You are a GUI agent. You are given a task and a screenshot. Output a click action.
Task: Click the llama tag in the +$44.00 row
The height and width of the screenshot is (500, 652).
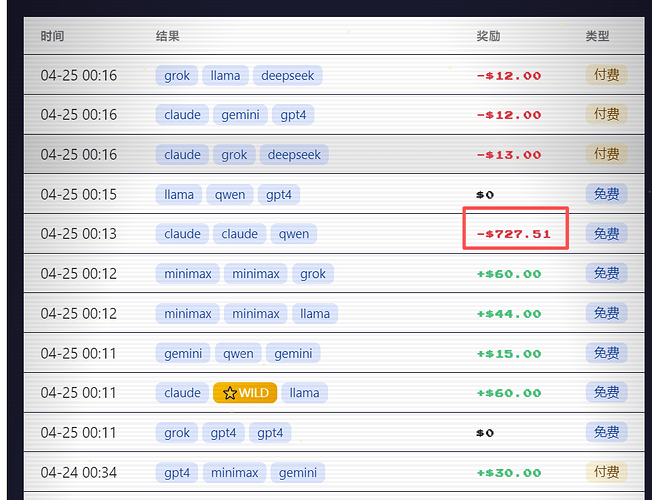click(315, 313)
